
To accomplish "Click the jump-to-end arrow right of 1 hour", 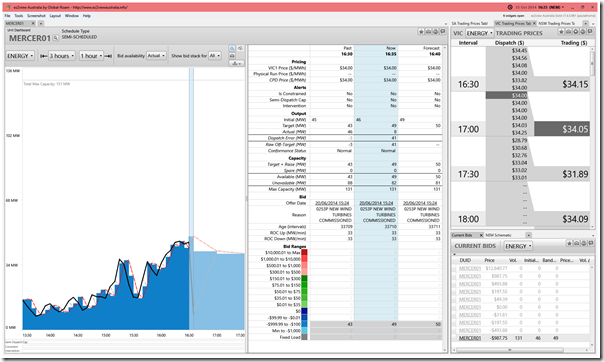I will (108, 56).
